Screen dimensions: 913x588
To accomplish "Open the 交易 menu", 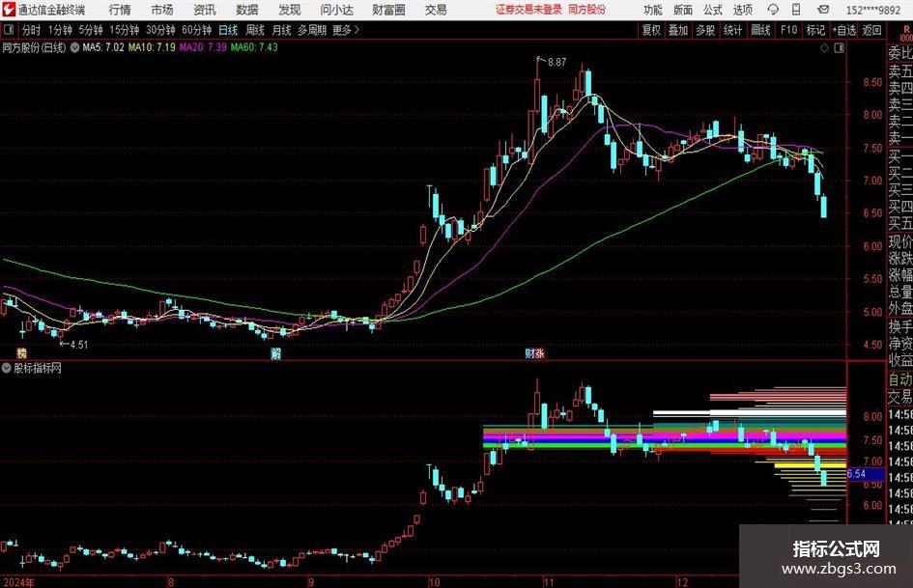I will tap(436, 10).
